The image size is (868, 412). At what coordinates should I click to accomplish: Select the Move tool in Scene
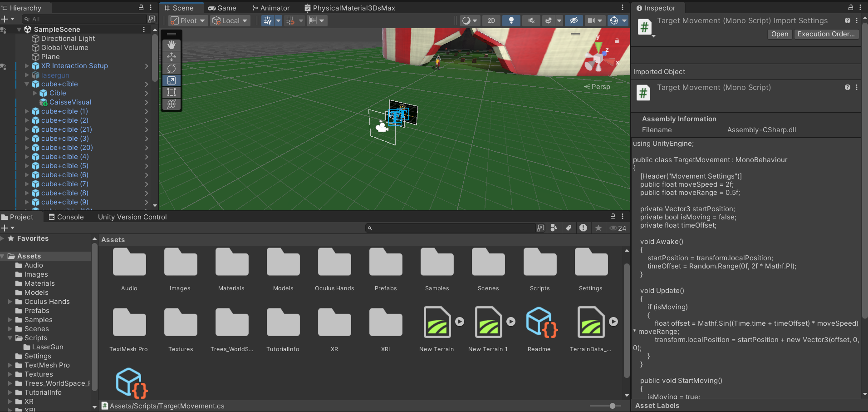172,57
